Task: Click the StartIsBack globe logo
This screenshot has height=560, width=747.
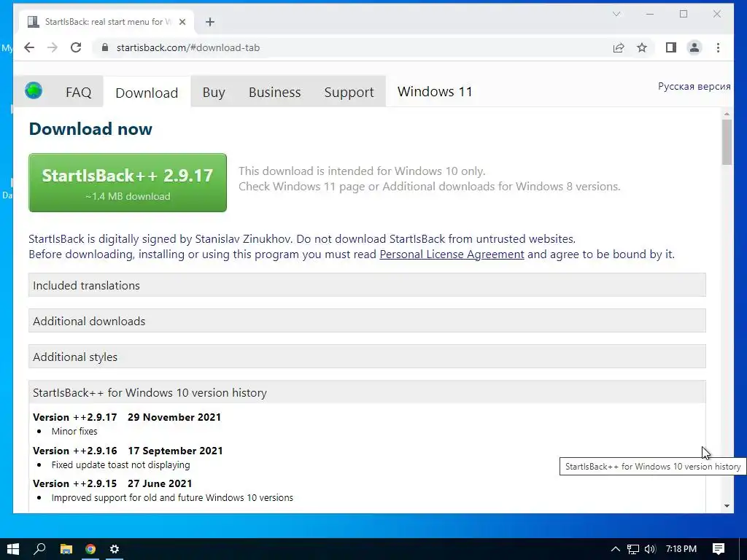Action: [x=34, y=90]
